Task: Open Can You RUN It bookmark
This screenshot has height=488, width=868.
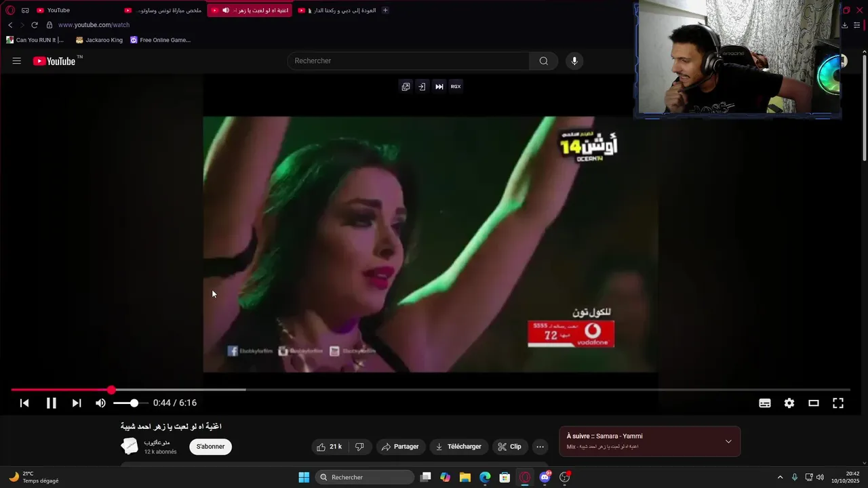Action: point(35,40)
